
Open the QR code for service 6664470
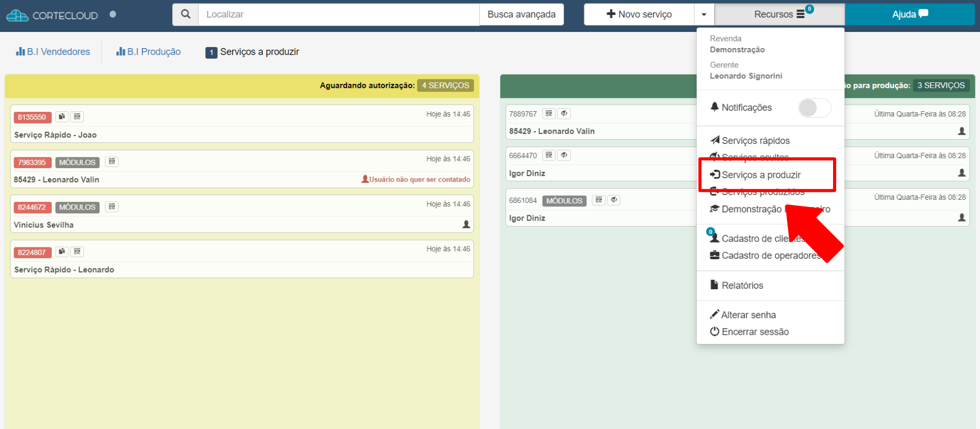549,155
